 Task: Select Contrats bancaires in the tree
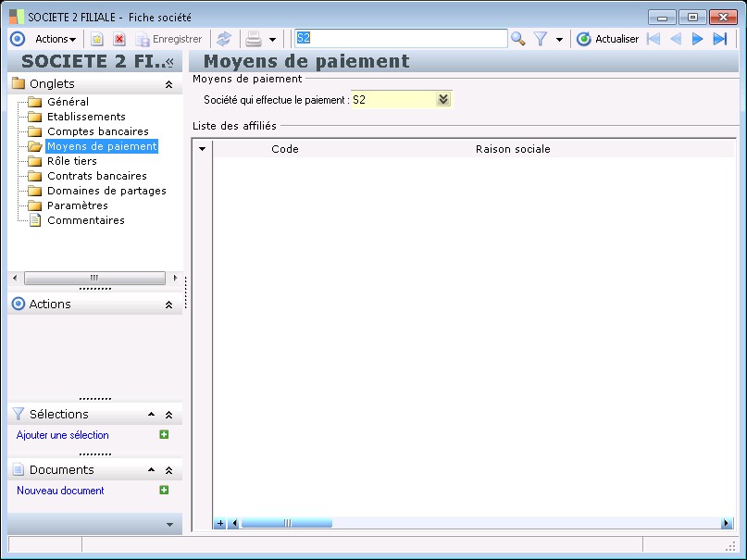(x=96, y=176)
